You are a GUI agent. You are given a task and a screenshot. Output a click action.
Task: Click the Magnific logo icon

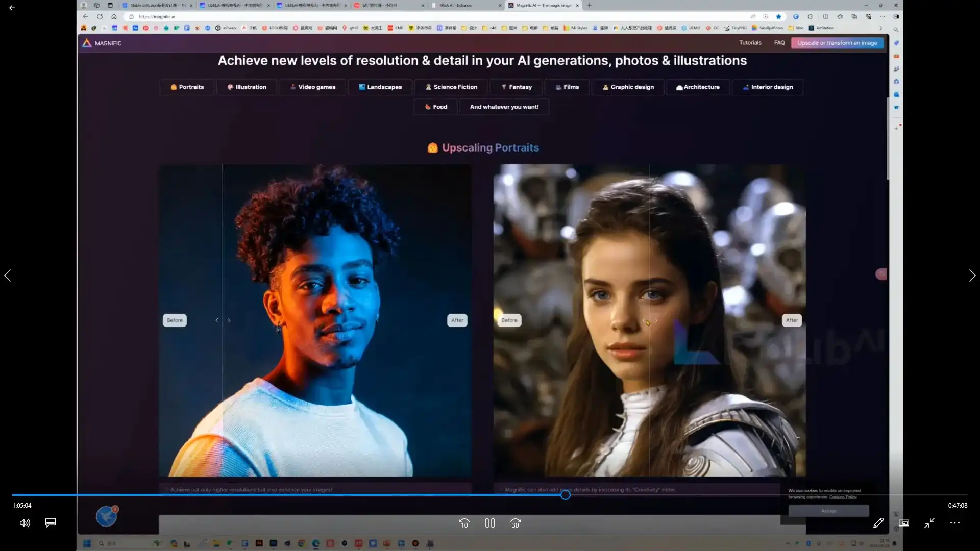click(87, 43)
